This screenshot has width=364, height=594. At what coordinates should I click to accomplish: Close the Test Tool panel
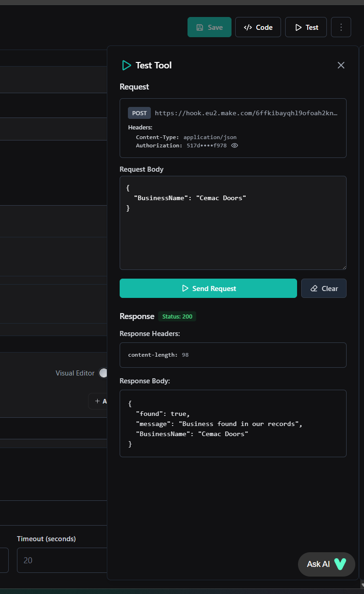point(341,65)
